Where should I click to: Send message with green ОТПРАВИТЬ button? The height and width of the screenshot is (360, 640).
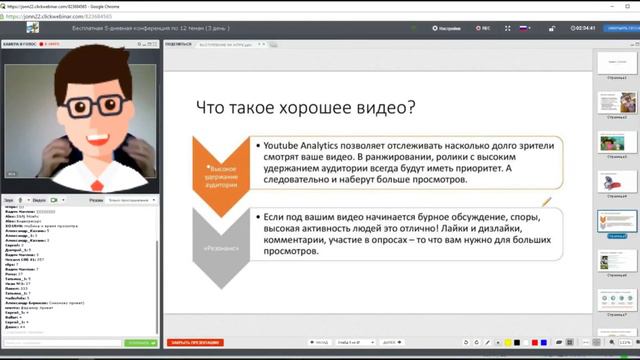[x=140, y=343]
